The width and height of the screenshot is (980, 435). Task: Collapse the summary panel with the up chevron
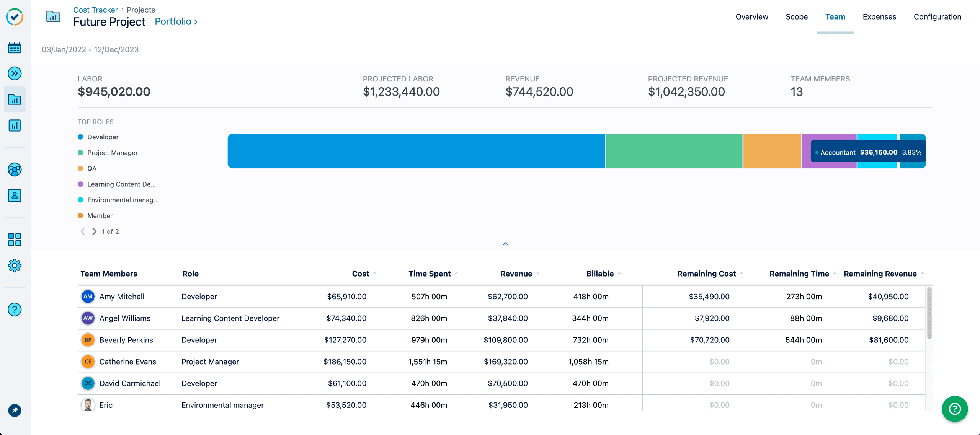(x=505, y=244)
